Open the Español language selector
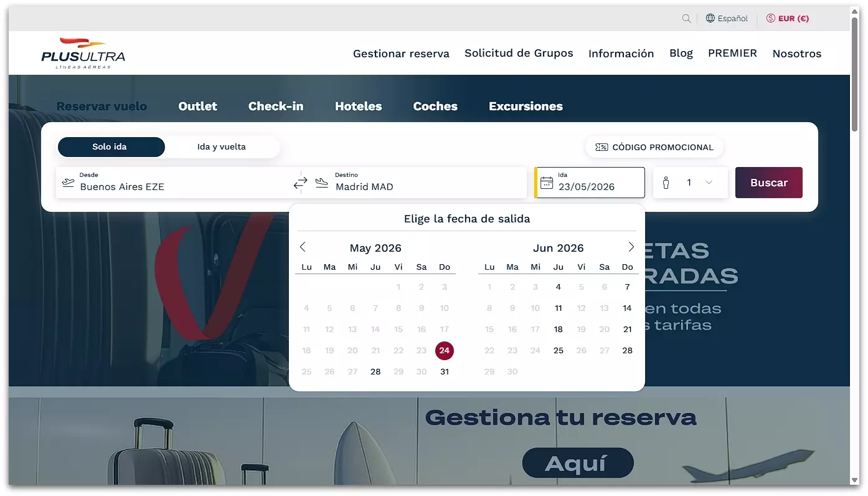 click(x=732, y=19)
